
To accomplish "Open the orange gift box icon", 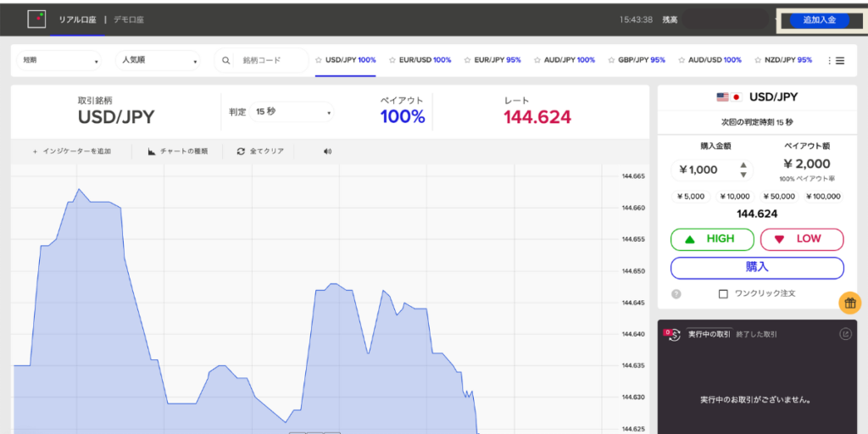I will click(x=850, y=303).
